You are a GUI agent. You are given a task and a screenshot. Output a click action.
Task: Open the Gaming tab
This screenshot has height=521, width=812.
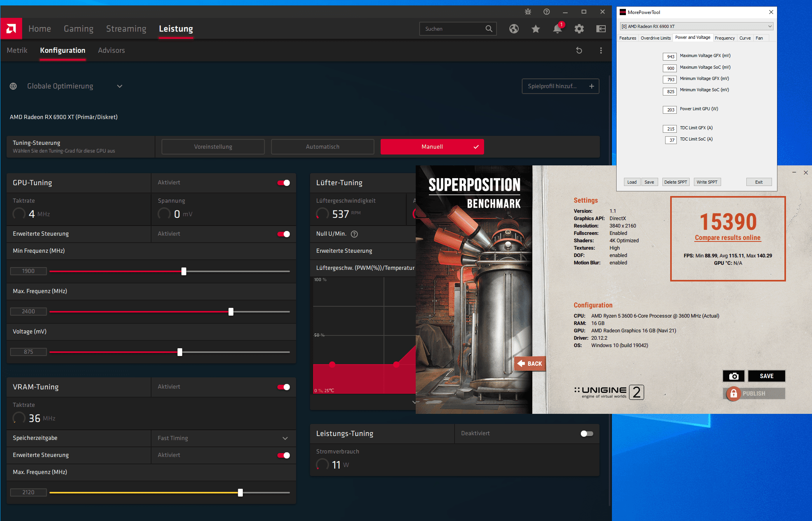pos(78,29)
